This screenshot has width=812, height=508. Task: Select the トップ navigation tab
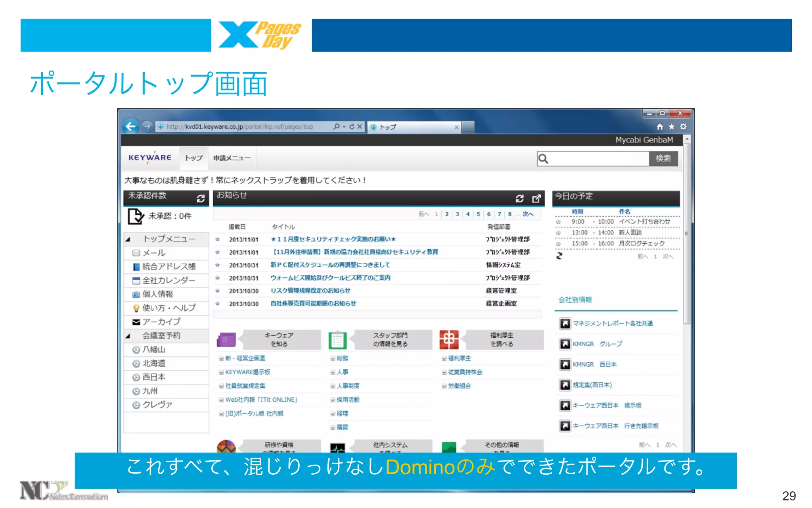tap(193, 158)
